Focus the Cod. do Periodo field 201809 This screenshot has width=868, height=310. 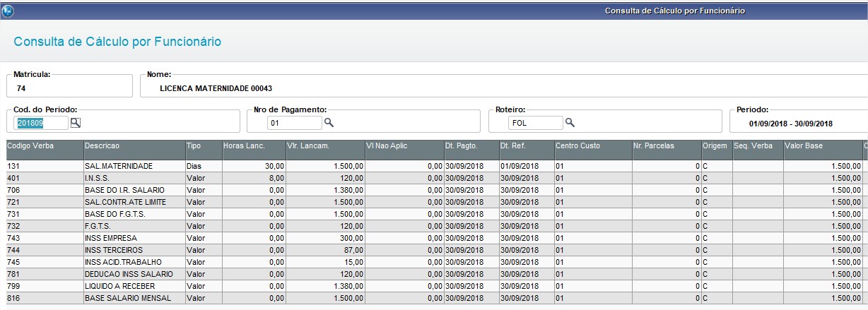coord(42,123)
